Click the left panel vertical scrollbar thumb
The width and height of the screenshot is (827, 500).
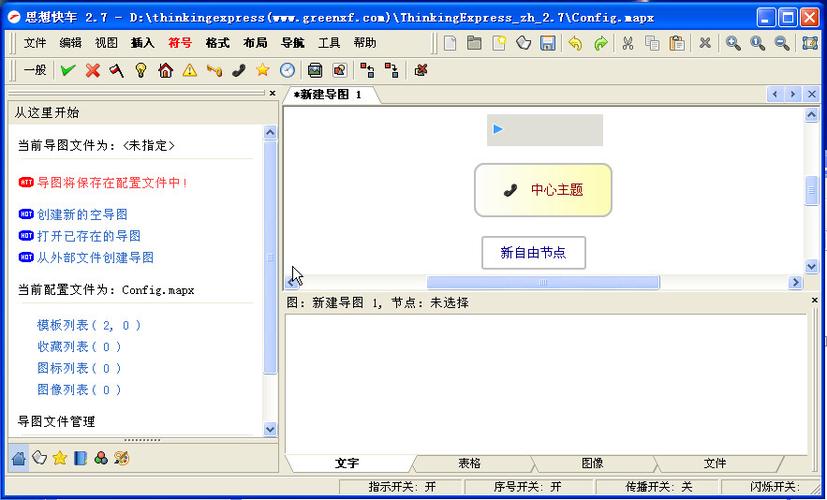coord(270,257)
